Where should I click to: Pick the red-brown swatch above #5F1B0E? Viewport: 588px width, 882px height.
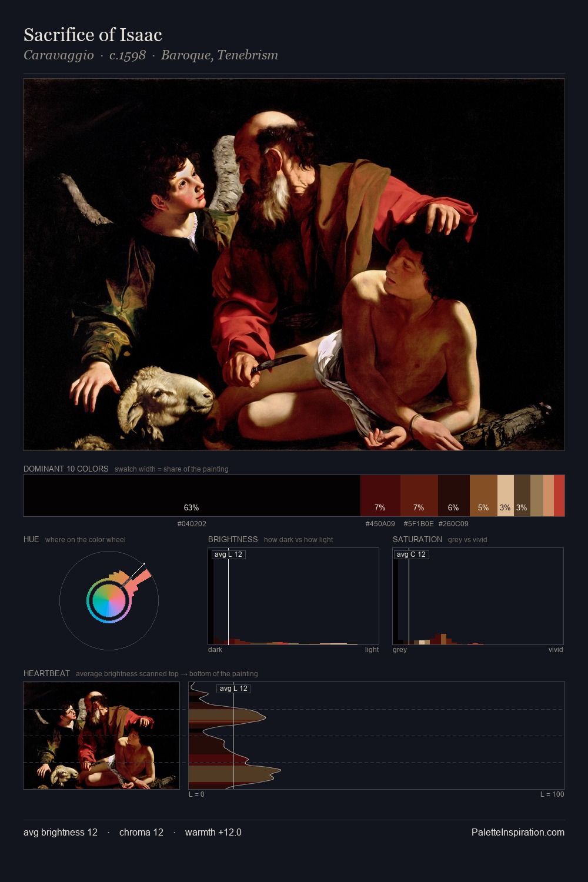(x=419, y=496)
